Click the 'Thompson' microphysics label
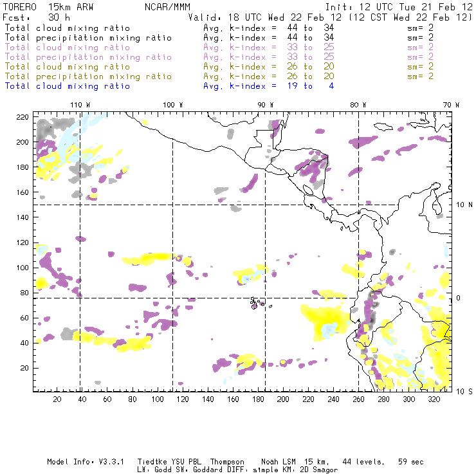This screenshot has height=476, width=476. (x=227, y=462)
